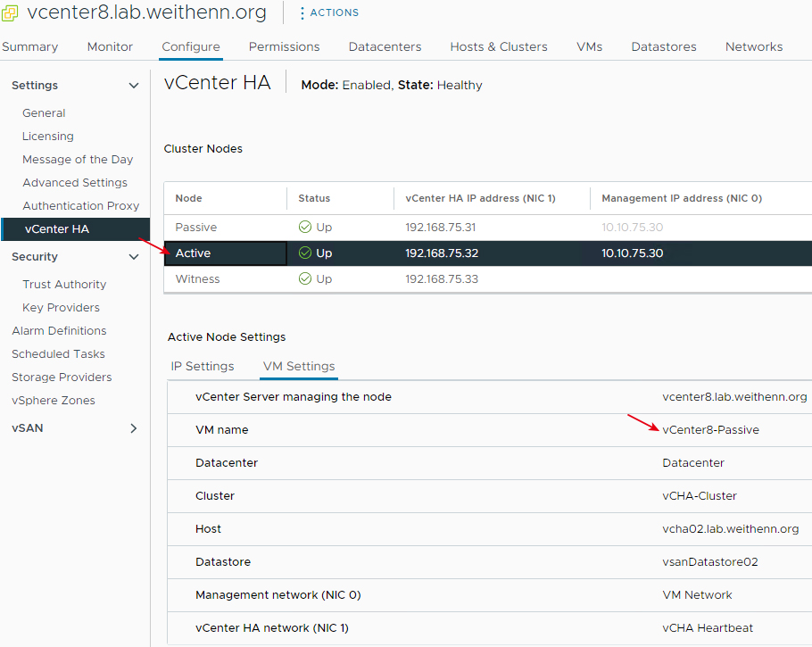
Task: Select the Active node row
Action: click(x=488, y=253)
